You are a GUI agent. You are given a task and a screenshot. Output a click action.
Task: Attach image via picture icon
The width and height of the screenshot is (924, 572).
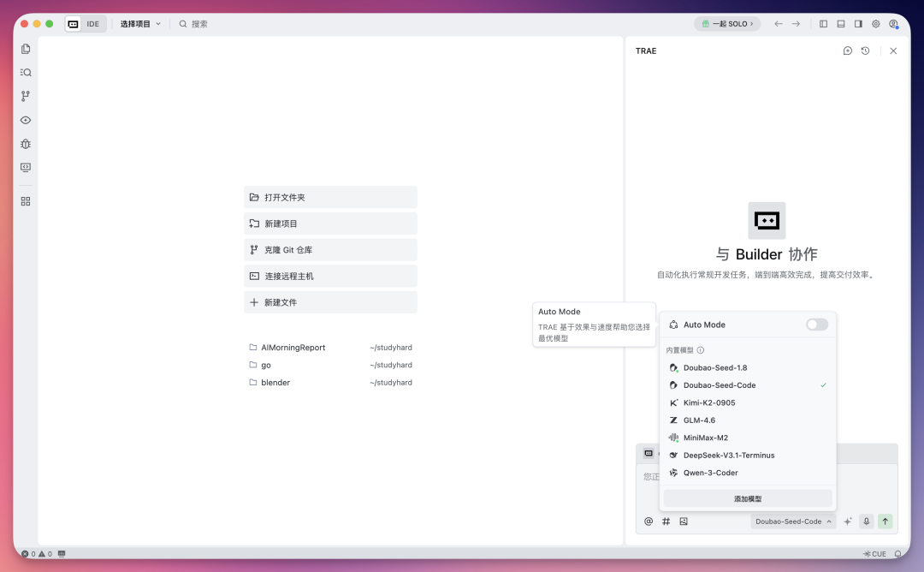pos(684,521)
